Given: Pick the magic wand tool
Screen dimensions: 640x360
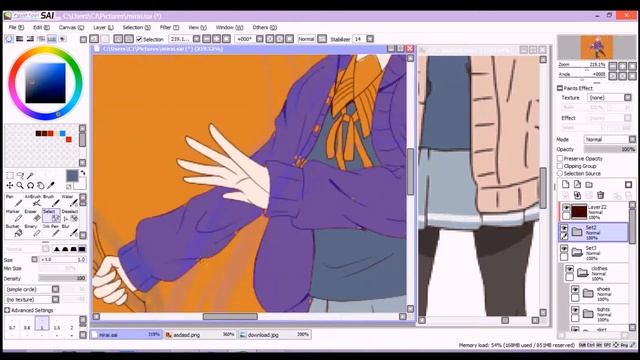Looking at the screenshot, I should (x=30, y=176).
